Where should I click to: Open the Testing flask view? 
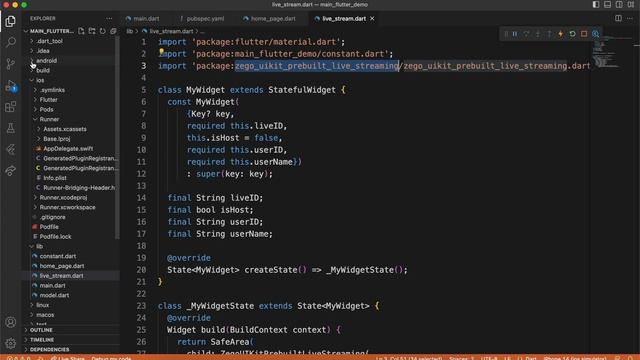pyautogui.click(x=11, y=128)
